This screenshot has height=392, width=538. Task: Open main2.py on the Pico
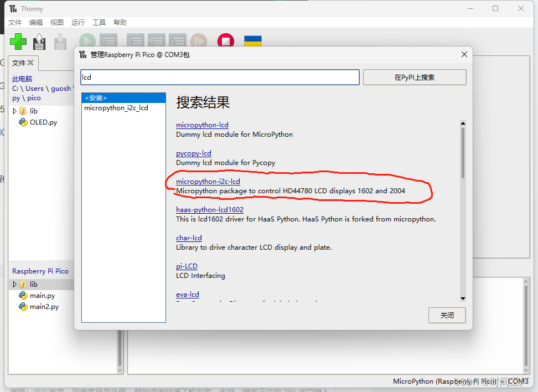pos(44,306)
